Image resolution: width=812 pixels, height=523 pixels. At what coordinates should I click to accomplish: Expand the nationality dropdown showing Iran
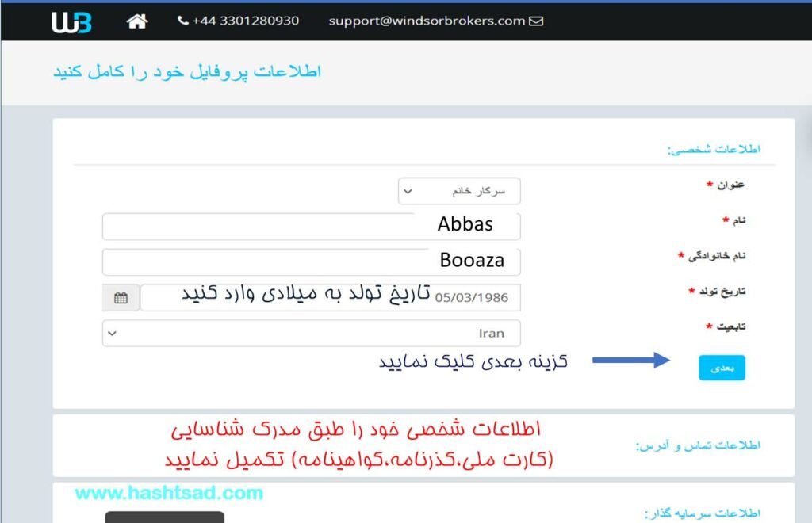click(311, 334)
